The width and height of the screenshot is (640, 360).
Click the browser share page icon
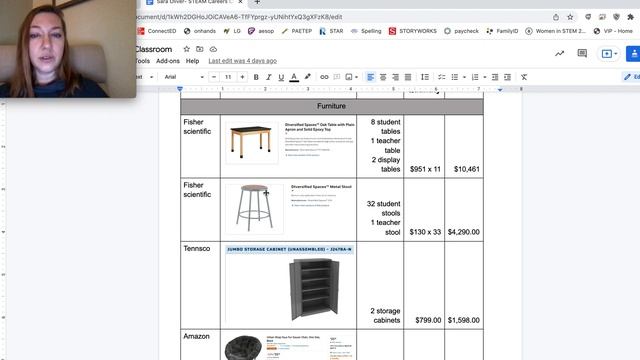556,17
